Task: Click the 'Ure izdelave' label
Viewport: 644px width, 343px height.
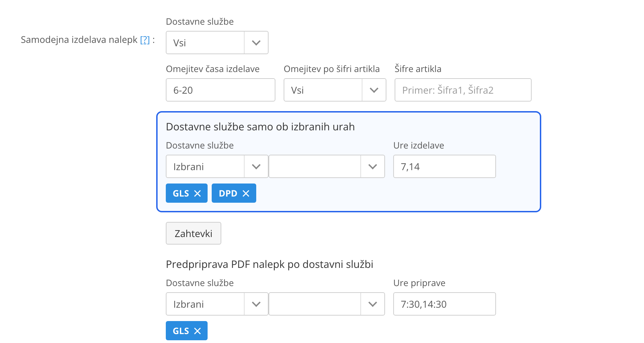Action: [x=419, y=145]
